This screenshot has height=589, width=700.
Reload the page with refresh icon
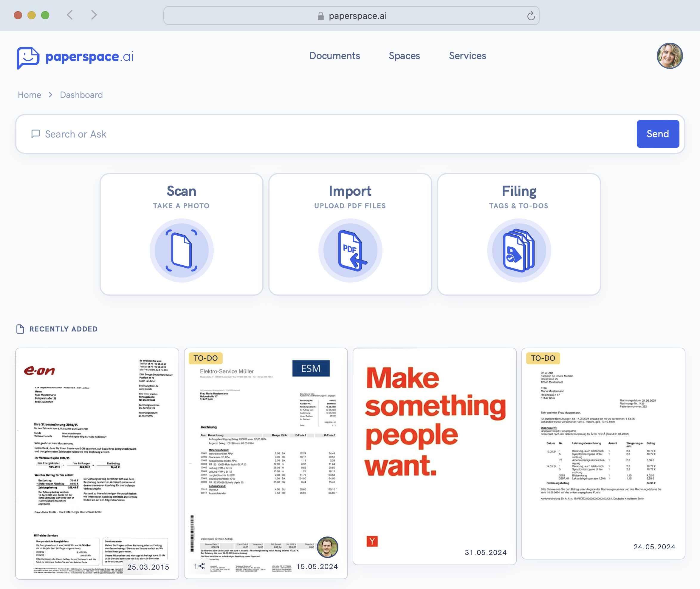pyautogui.click(x=531, y=16)
